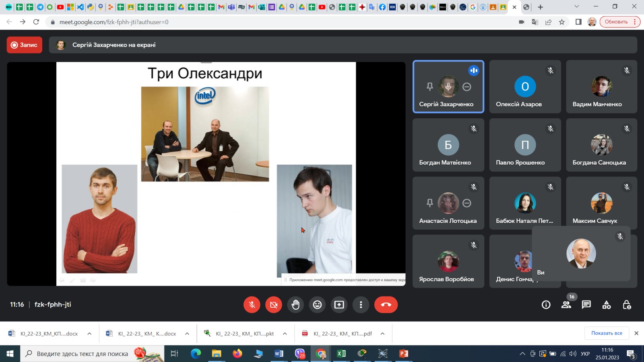
Task: Open host controls lock icon
Action: (627, 305)
